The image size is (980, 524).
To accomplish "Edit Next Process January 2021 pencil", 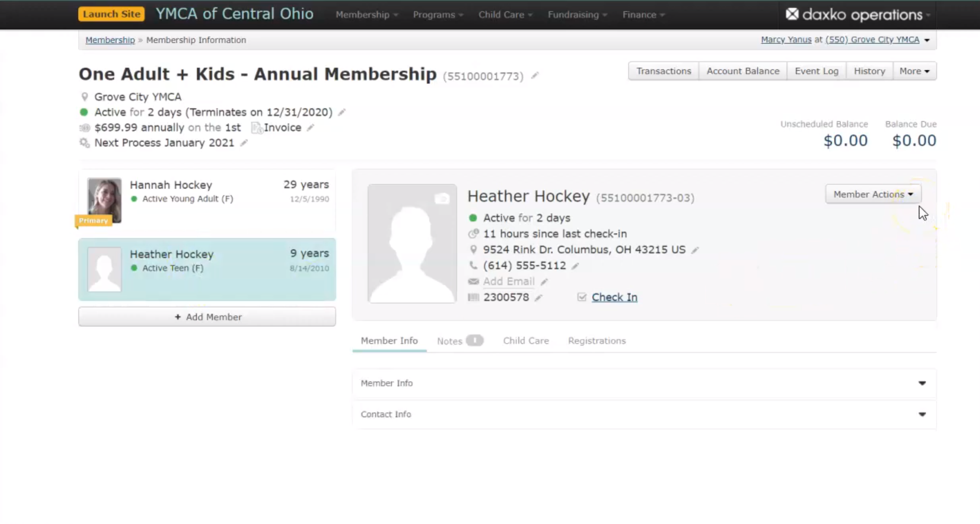I will pos(244,143).
